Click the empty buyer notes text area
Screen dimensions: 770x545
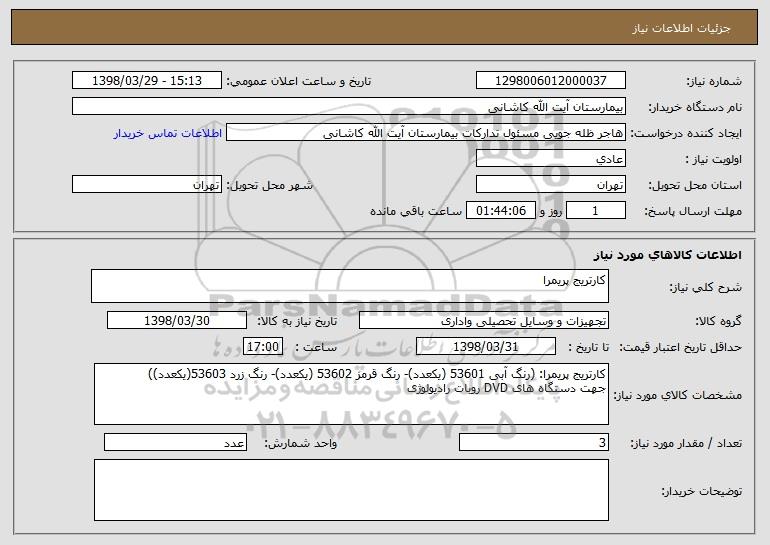(x=351, y=490)
